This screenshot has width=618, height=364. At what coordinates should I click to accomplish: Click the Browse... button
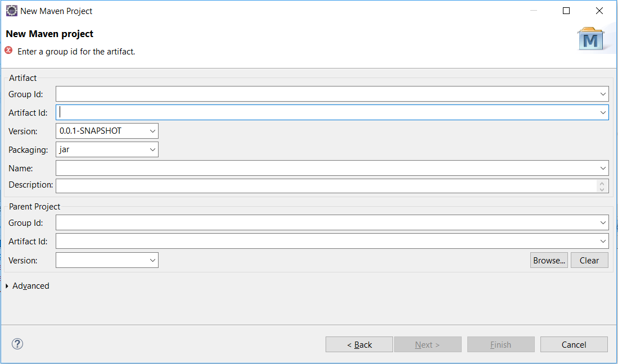coord(549,261)
